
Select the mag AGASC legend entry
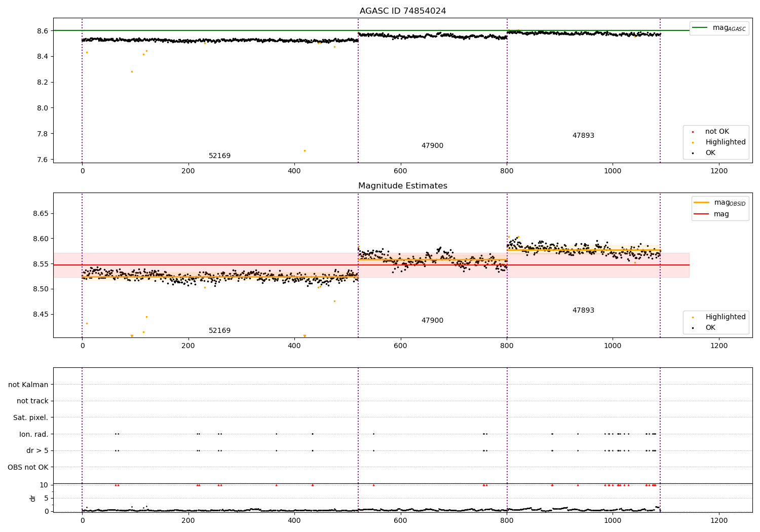(x=719, y=28)
